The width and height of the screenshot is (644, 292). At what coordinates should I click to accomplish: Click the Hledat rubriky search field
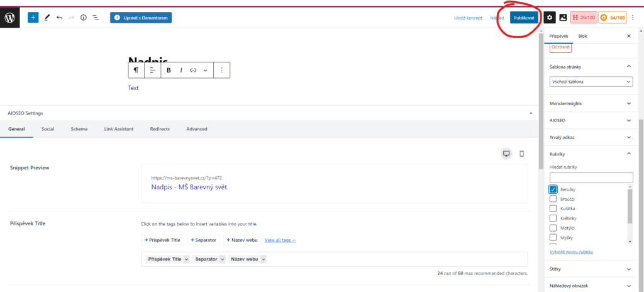[x=591, y=178]
